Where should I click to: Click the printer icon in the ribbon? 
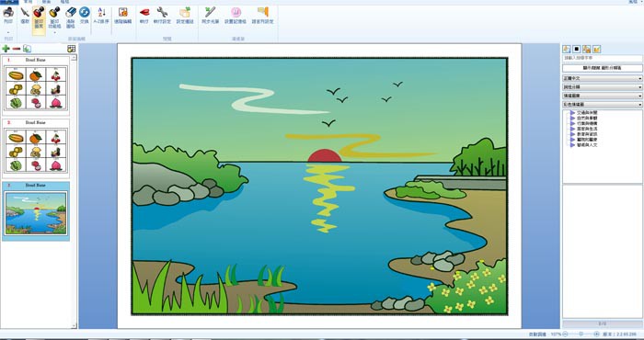point(7,13)
